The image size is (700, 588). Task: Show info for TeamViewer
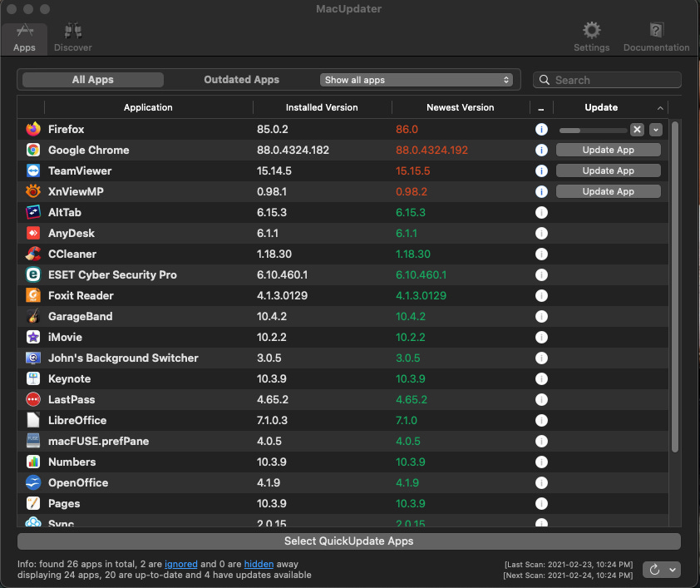pos(541,171)
